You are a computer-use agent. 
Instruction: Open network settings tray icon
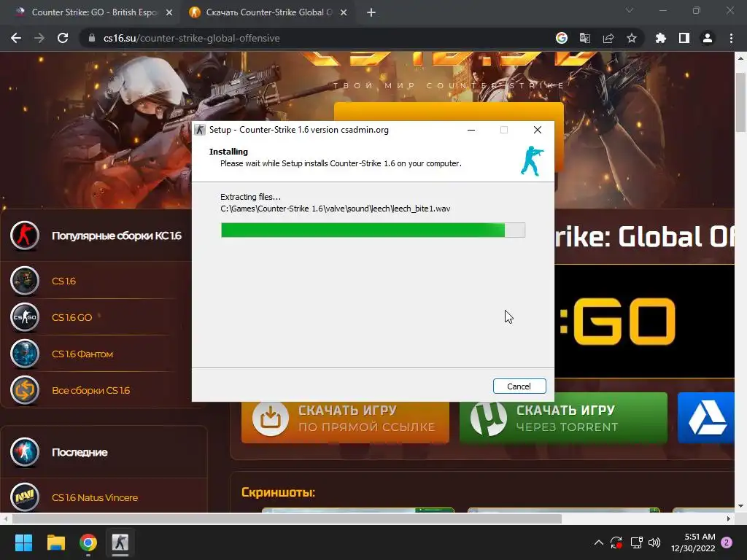click(636, 542)
